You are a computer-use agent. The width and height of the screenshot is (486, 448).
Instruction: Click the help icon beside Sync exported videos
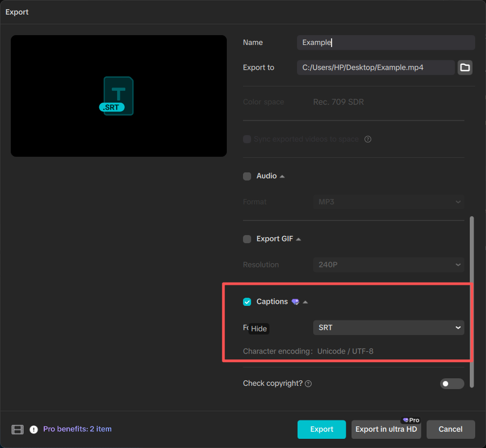click(368, 139)
